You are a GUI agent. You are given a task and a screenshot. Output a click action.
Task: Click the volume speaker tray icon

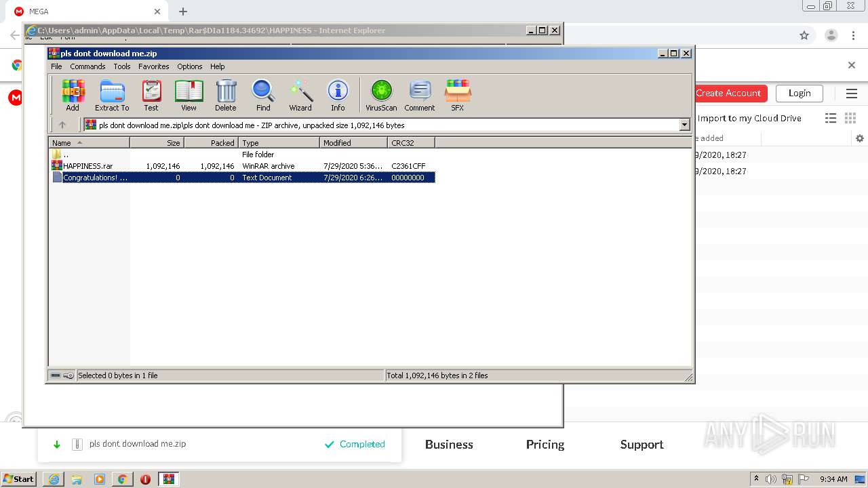click(x=772, y=479)
